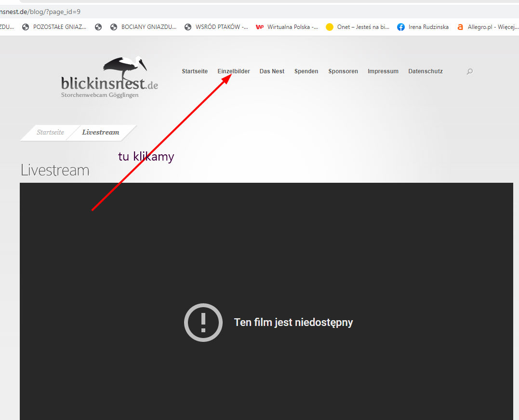The height and width of the screenshot is (420, 519).
Task: Click the unavailable video error icon
Action: click(203, 322)
